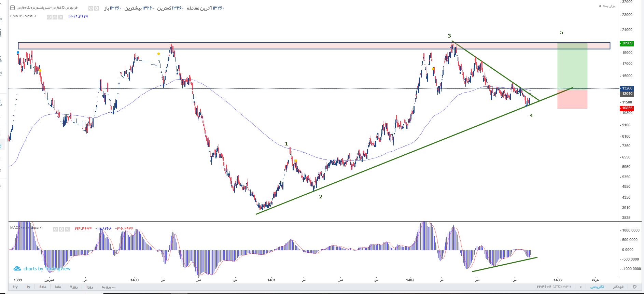Click the 13260 current price label
Viewport: 644px width, 294px height.
[627, 88]
